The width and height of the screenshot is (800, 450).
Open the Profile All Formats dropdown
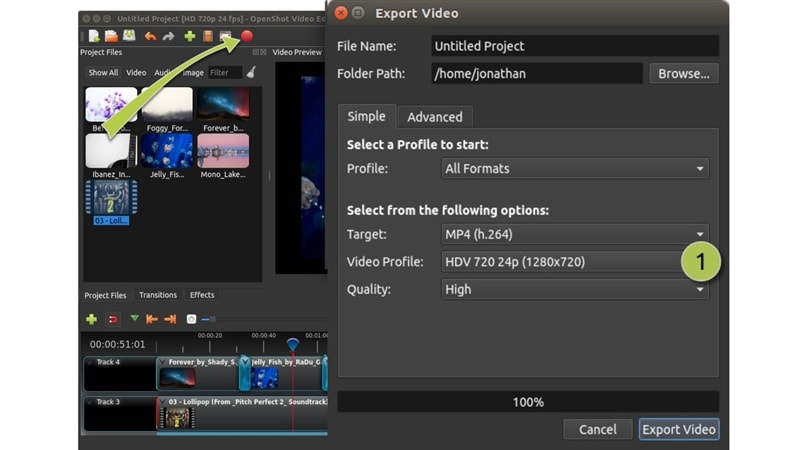click(574, 168)
